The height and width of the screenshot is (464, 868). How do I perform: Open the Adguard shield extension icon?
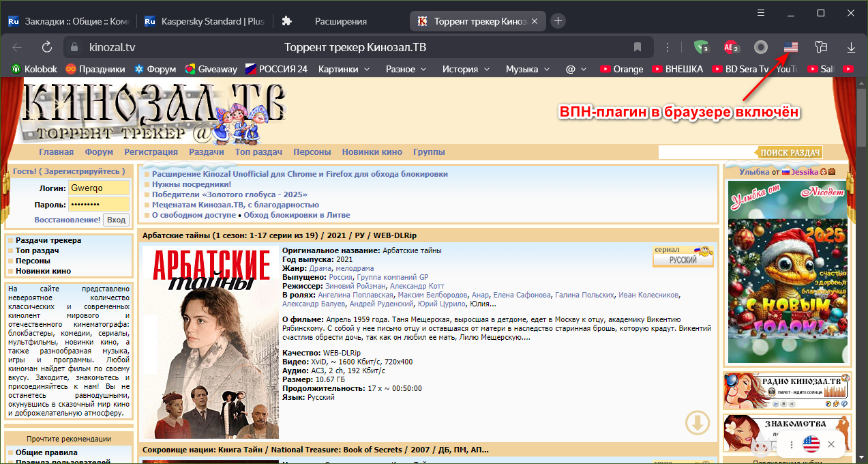pos(701,47)
